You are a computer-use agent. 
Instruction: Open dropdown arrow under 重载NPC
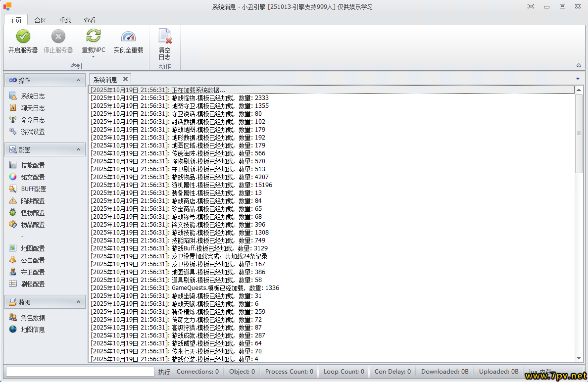93,57
